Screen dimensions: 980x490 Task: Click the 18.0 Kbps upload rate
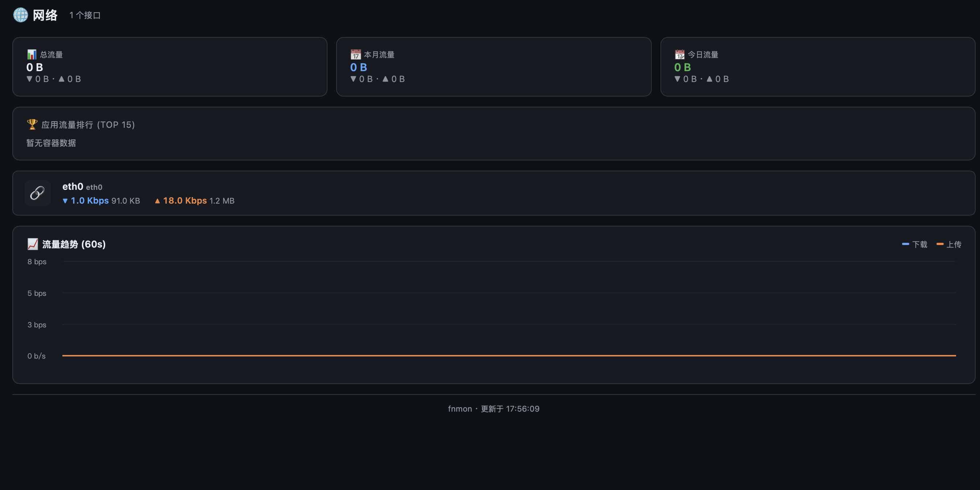click(185, 201)
